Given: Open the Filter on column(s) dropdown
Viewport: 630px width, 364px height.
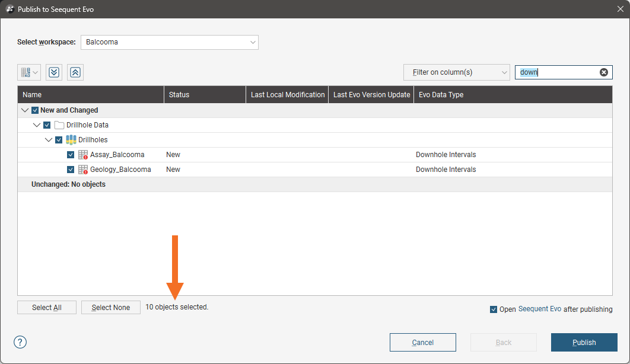Looking at the screenshot, I should click(456, 72).
